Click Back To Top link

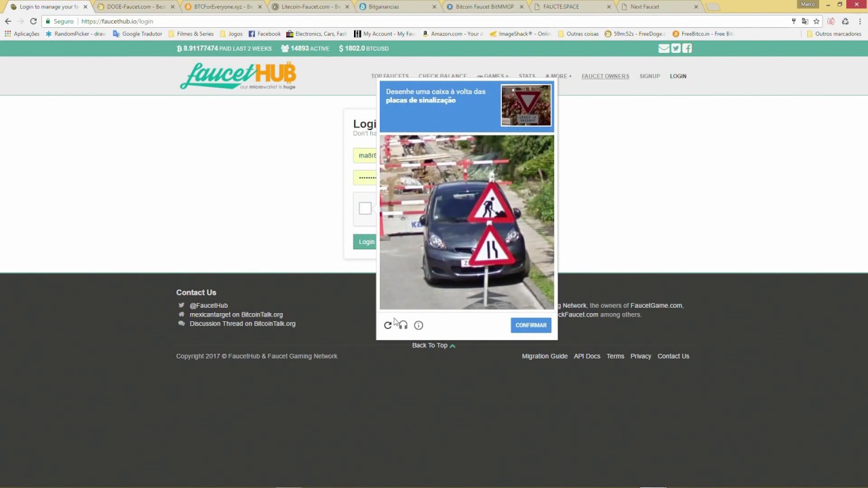coord(433,346)
